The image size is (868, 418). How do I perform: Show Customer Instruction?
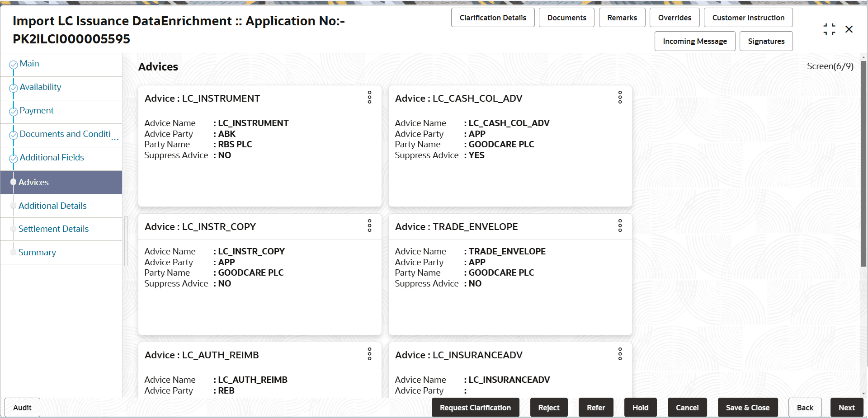click(748, 18)
